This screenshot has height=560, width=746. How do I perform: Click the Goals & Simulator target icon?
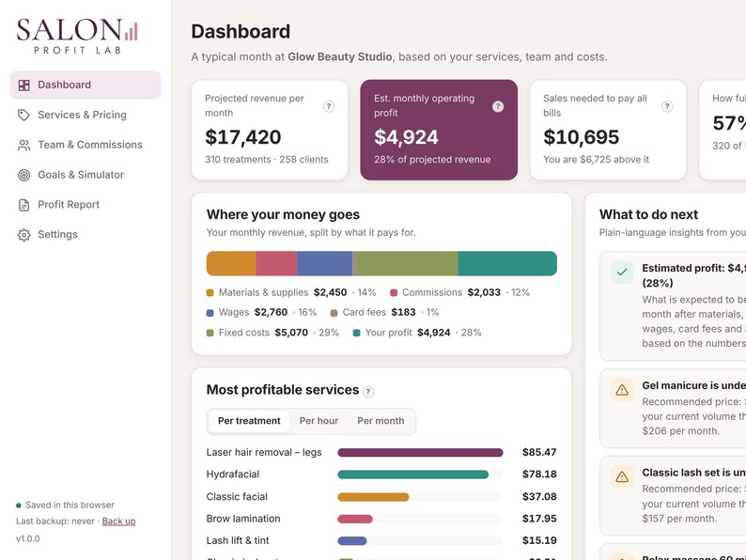pyautogui.click(x=23, y=175)
